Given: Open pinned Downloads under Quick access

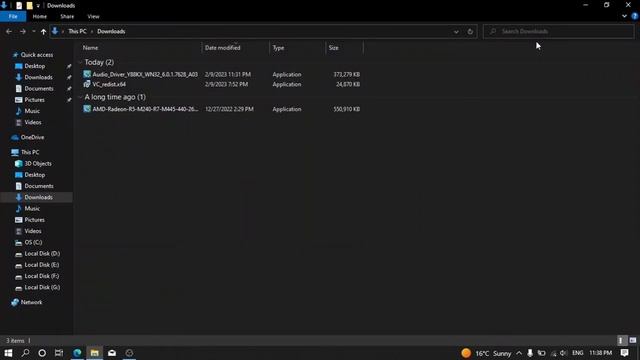Looking at the screenshot, I should pyautogui.click(x=38, y=77).
